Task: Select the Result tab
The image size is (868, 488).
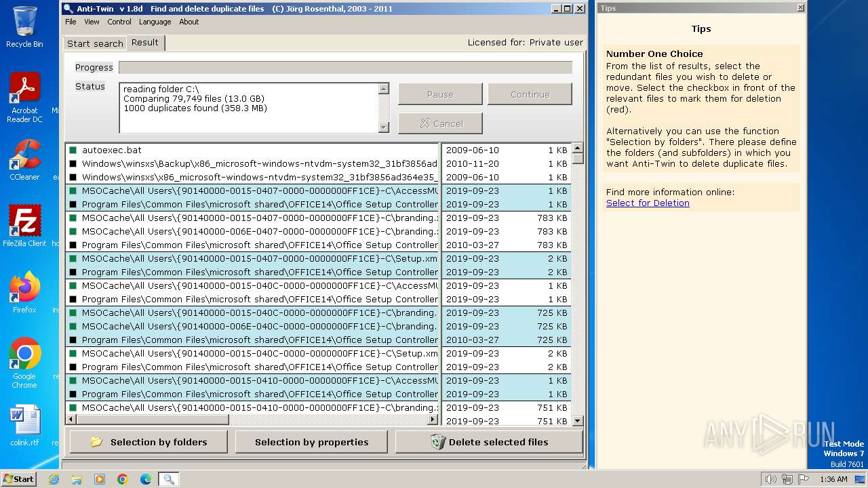Action: (145, 42)
